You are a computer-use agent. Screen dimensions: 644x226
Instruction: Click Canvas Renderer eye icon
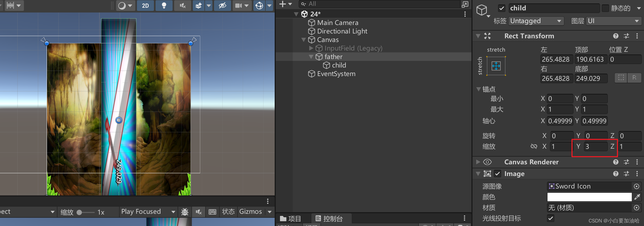(x=487, y=162)
